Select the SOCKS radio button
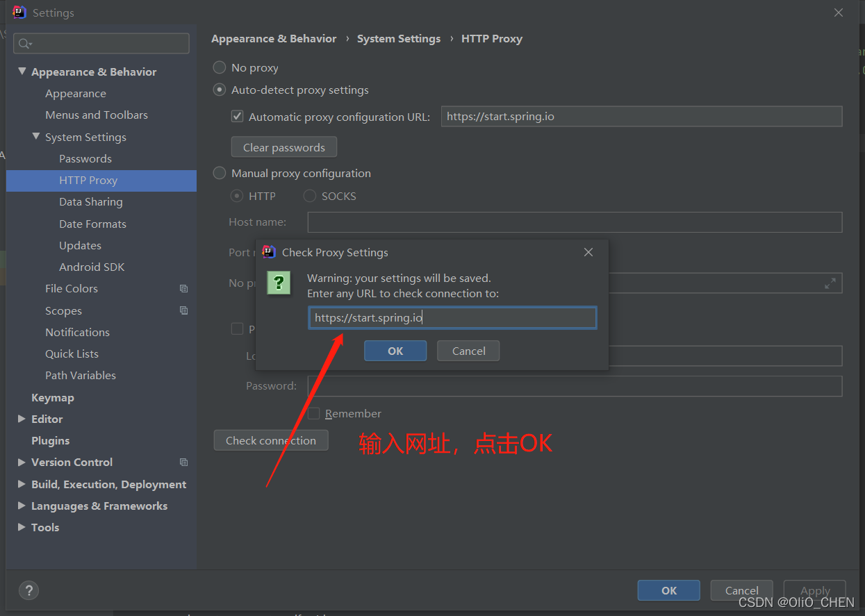Image resolution: width=865 pixels, height=616 pixels. click(309, 196)
